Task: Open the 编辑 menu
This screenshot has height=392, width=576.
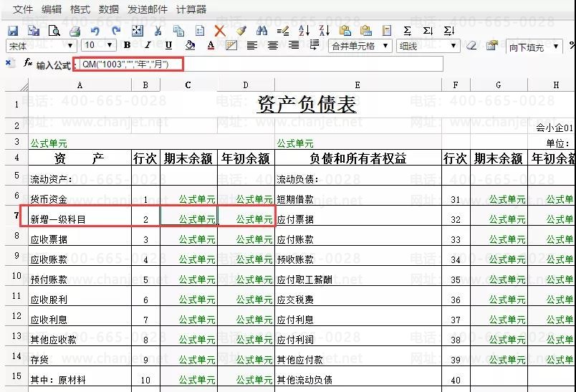Action: pyautogui.click(x=52, y=9)
